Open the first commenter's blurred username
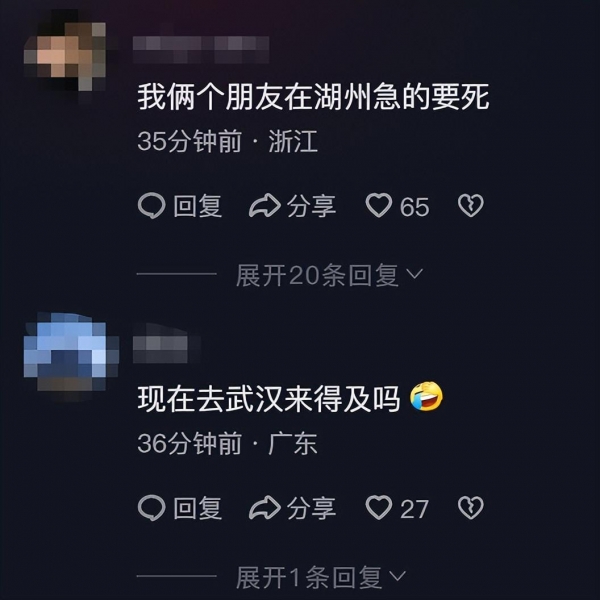The width and height of the screenshot is (600, 600). [x=201, y=50]
